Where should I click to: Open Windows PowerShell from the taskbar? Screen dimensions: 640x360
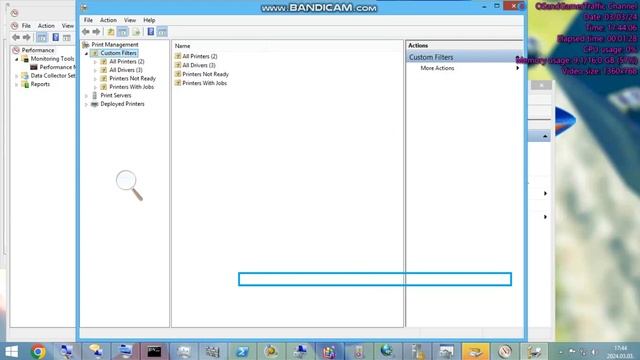242,351
